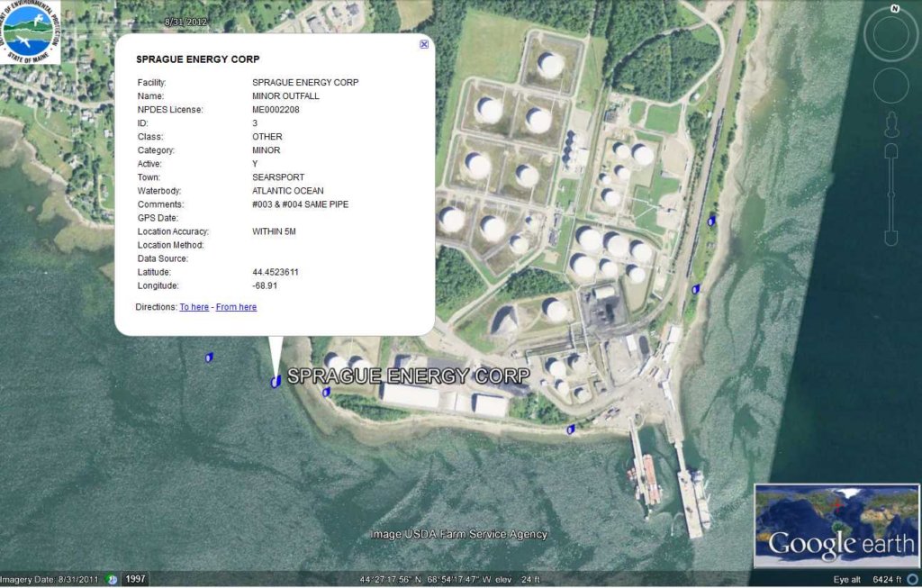922x588 pixels.
Task: Click the 8/31/2012 date label at top
Action: tap(185, 22)
